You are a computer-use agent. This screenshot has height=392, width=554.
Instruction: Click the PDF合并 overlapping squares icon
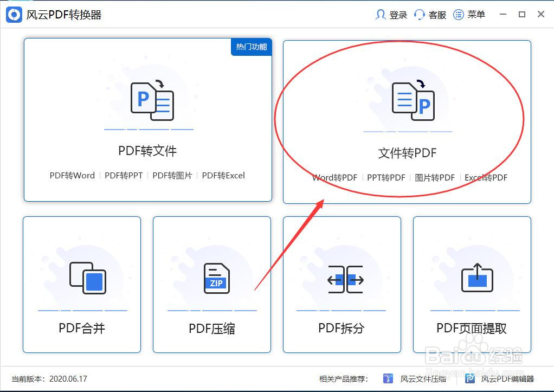click(x=88, y=278)
